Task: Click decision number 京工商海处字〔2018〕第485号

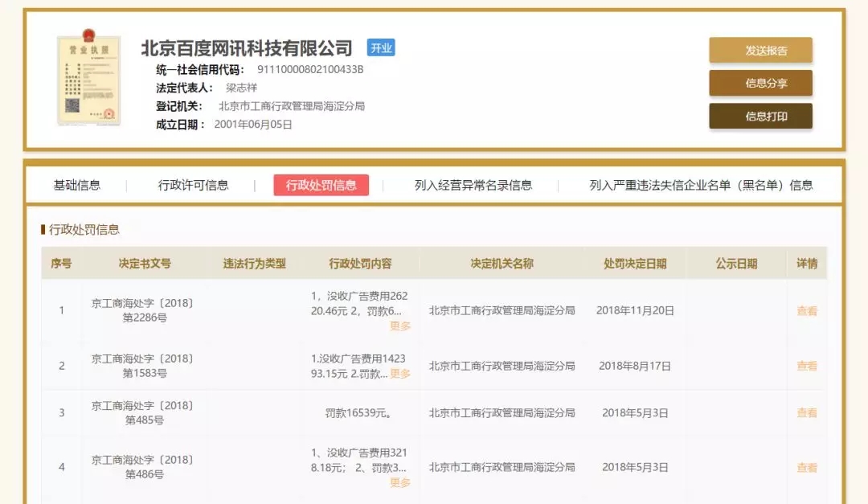Action: pyautogui.click(x=144, y=412)
